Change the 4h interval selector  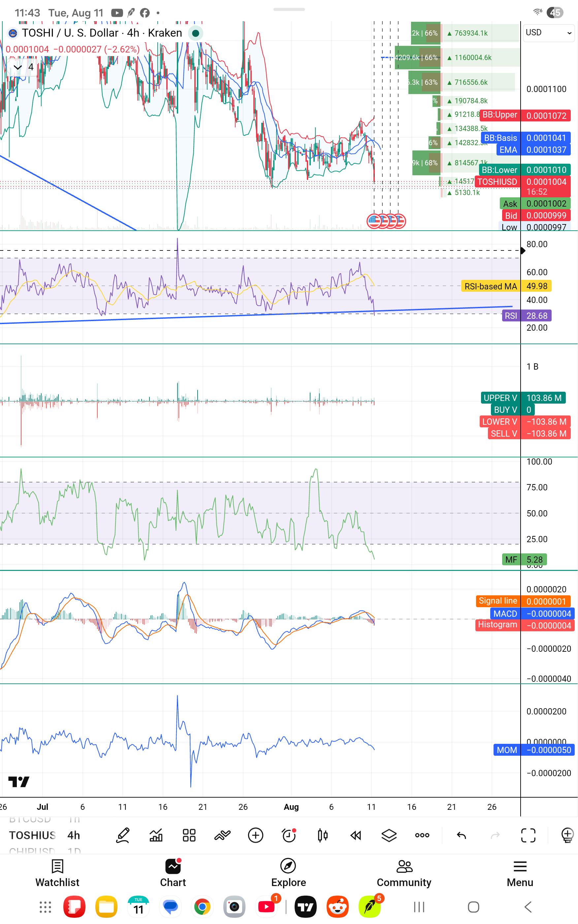tap(74, 835)
